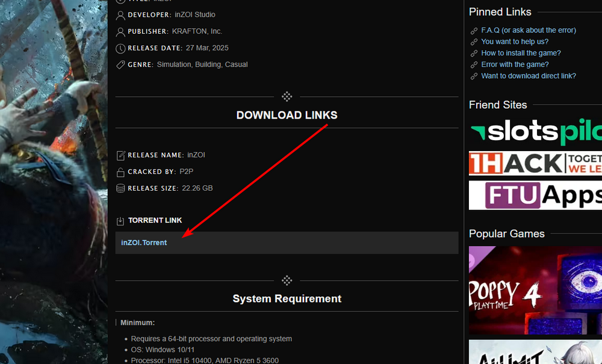Viewport: 602px width, 364px height.
Task: Open the F.A.Q (or ask about the error) link
Action: (529, 30)
